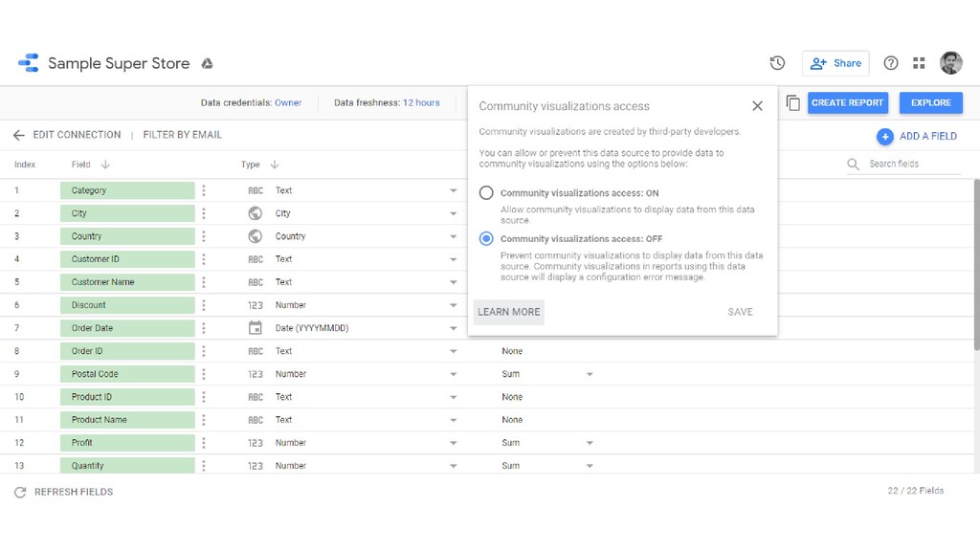
Task: Click the Learn More button
Action: click(x=508, y=312)
